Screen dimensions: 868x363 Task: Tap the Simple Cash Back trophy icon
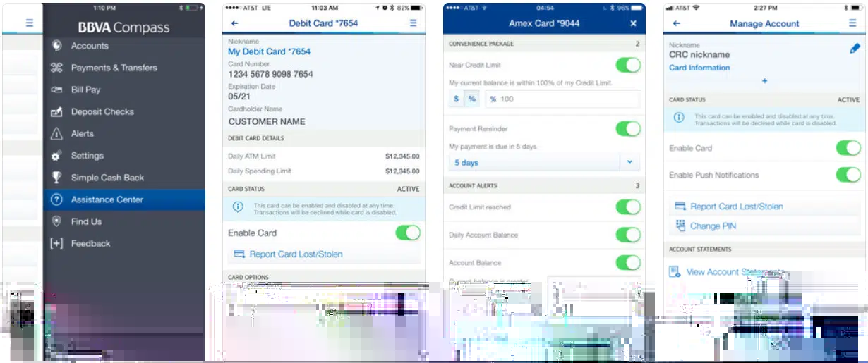point(57,178)
